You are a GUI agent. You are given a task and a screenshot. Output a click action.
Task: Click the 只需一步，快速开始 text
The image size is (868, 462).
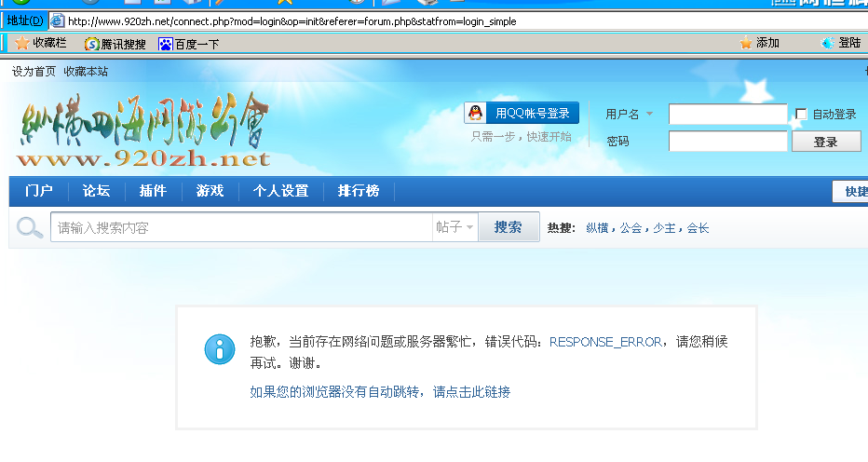click(x=521, y=137)
